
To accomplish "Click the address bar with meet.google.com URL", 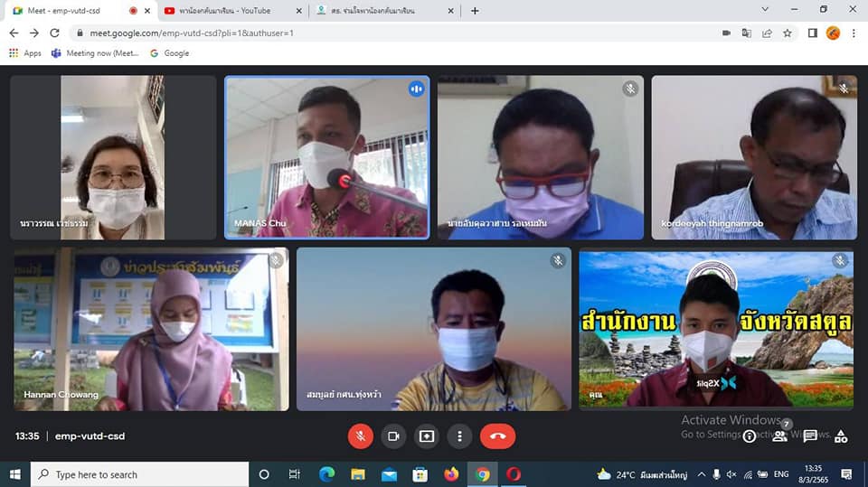I will (362, 33).
